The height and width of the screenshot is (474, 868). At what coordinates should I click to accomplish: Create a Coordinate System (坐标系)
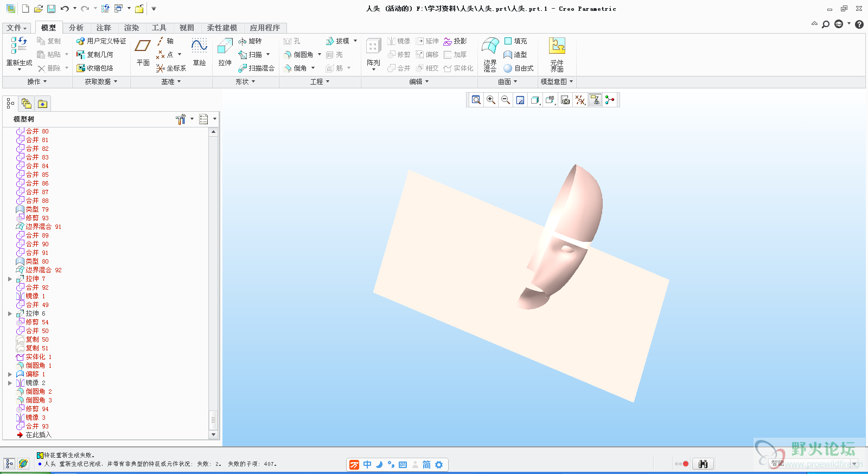coord(171,68)
